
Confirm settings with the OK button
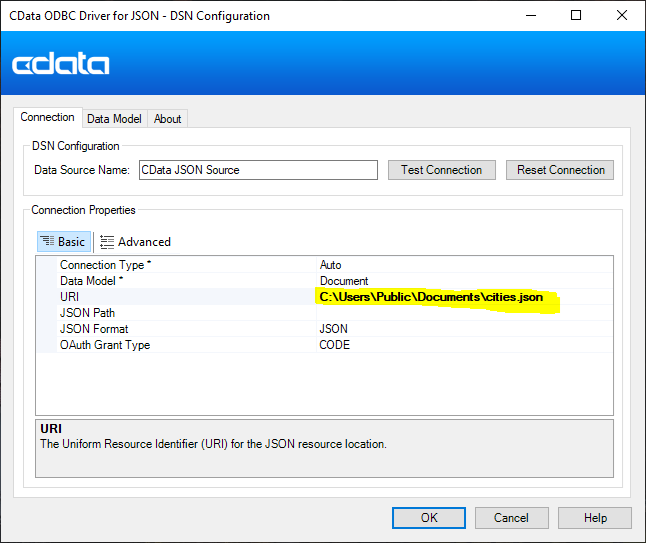(429, 518)
